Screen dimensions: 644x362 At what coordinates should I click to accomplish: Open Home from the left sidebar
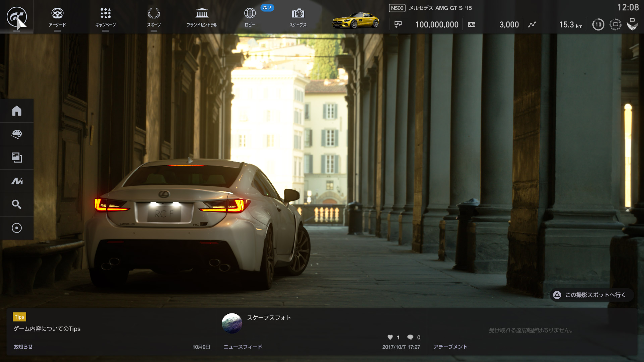[x=17, y=111]
